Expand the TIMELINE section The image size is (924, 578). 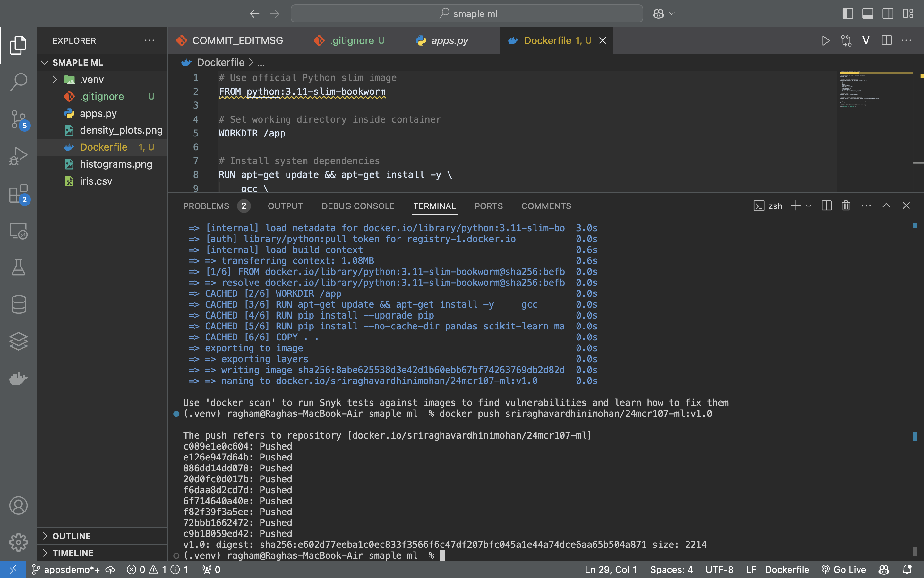point(102,553)
